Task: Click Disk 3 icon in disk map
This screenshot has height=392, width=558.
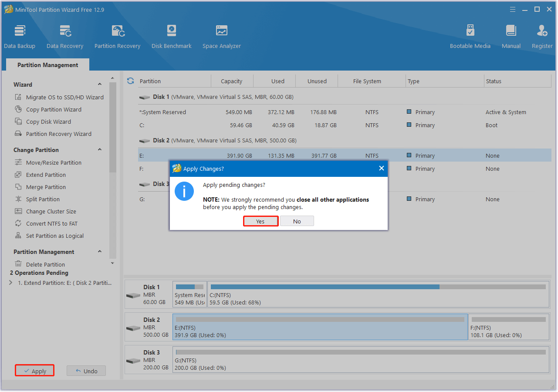Action: 133,361
